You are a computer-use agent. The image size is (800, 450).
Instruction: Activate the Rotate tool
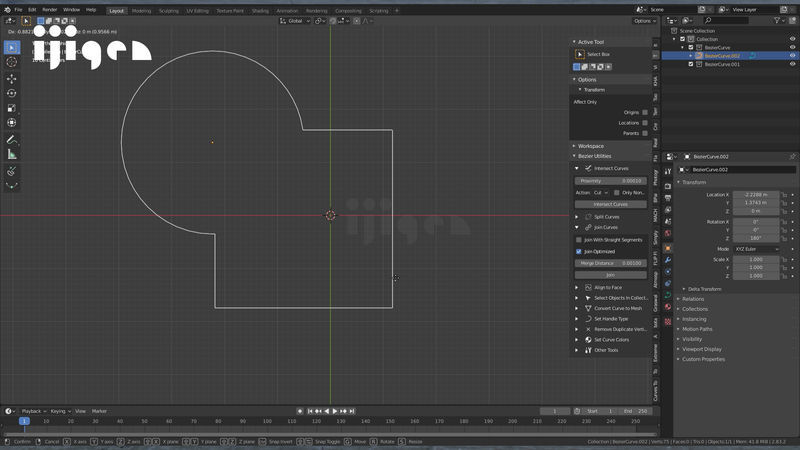click(x=12, y=93)
